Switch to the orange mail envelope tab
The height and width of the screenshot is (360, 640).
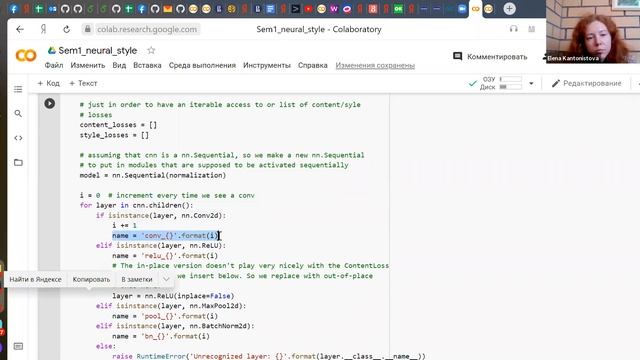[x=167, y=9]
